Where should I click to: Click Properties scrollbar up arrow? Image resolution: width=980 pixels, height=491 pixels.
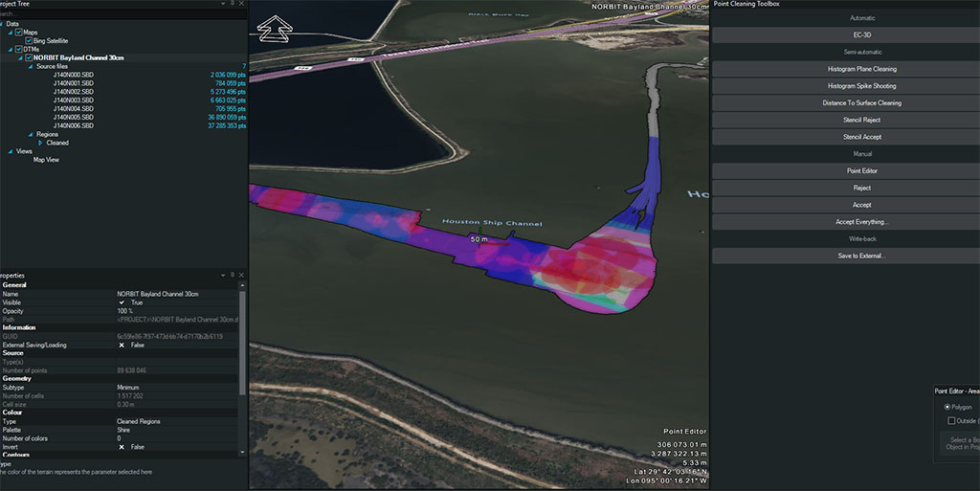pos(242,286)
